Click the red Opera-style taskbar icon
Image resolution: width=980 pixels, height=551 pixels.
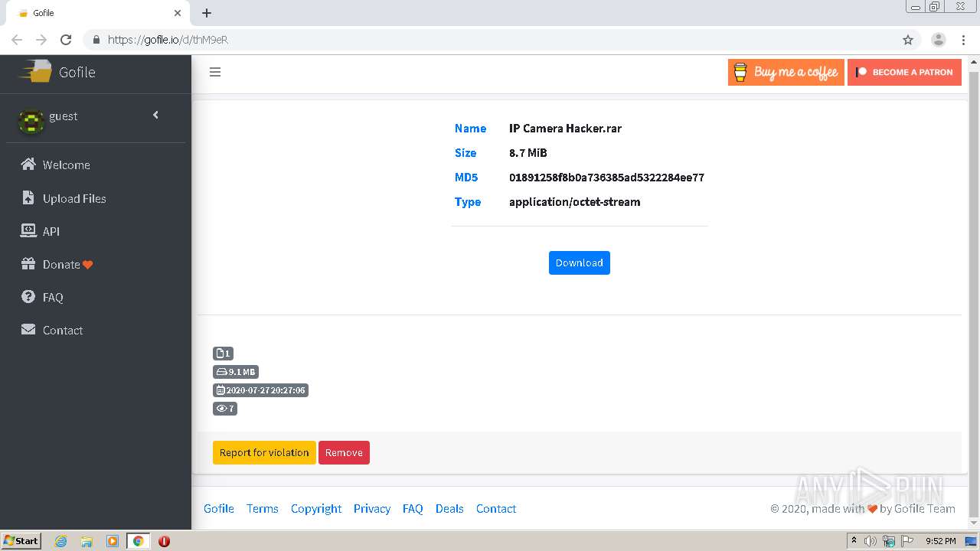pyautogui.click(x=164, y=541)
